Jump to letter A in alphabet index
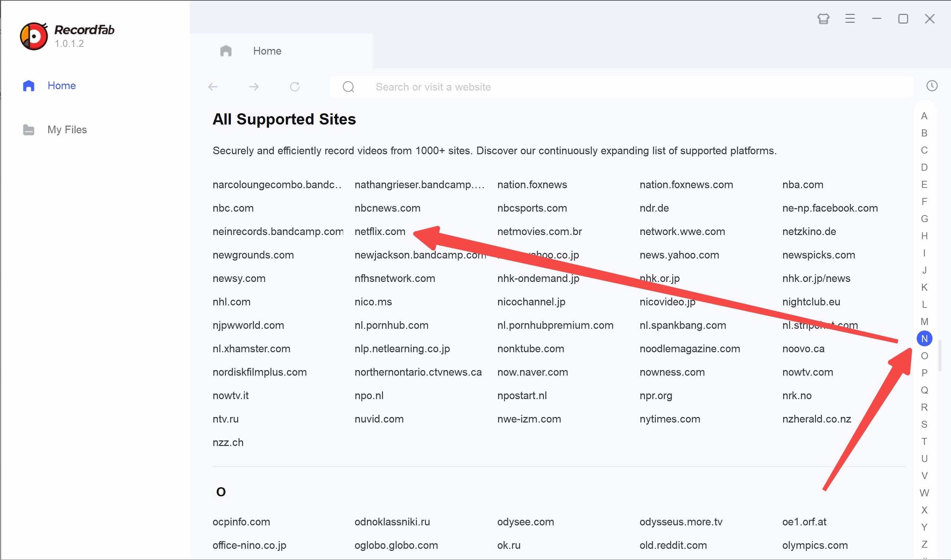The height and width of the screenshot is (560, 951). click(x=924, y=116)
